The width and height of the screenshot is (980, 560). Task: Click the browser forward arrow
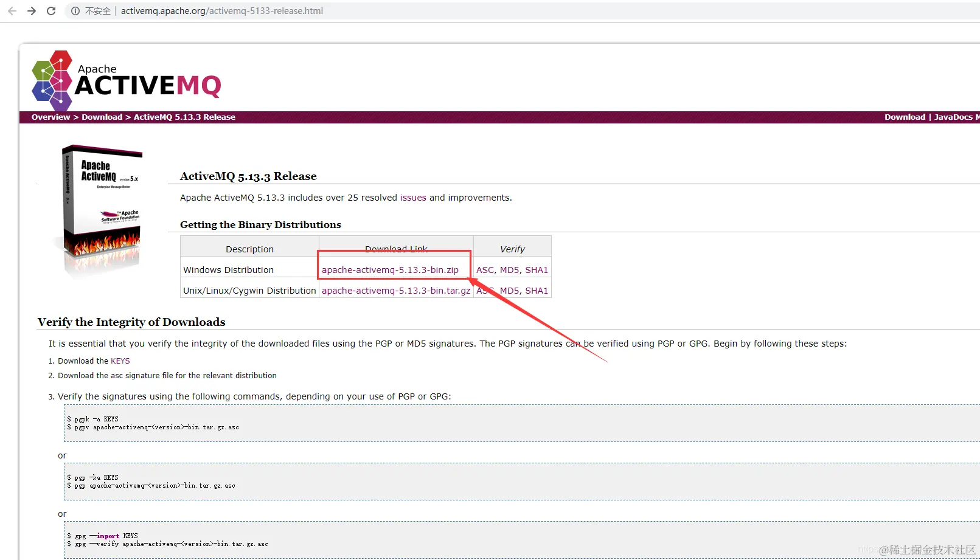pyautogui.click(x=32, y=11)
